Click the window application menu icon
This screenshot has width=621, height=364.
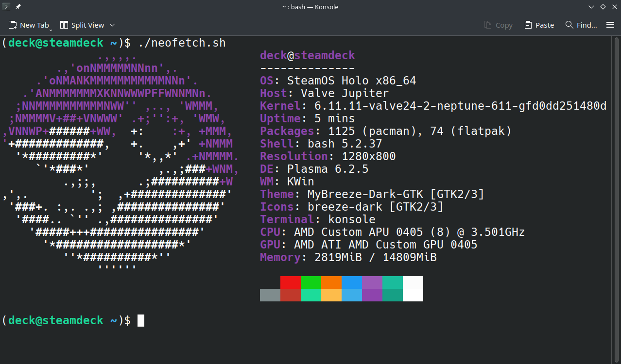coord(7,7)
